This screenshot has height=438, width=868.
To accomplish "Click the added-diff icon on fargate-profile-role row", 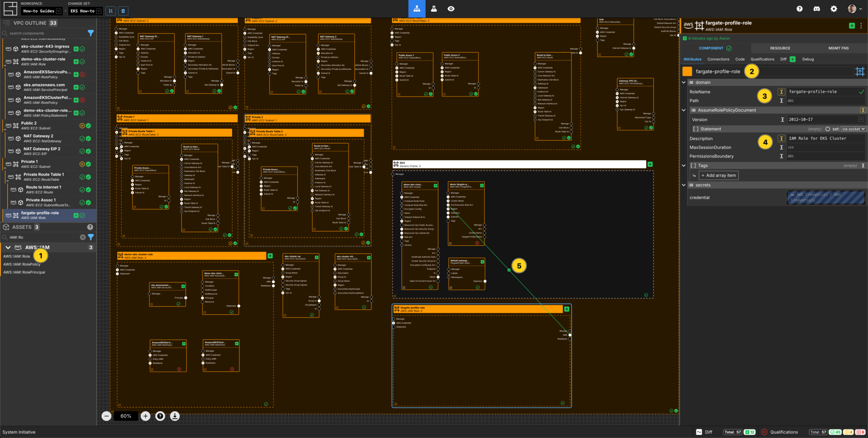I will click(76, 215).
